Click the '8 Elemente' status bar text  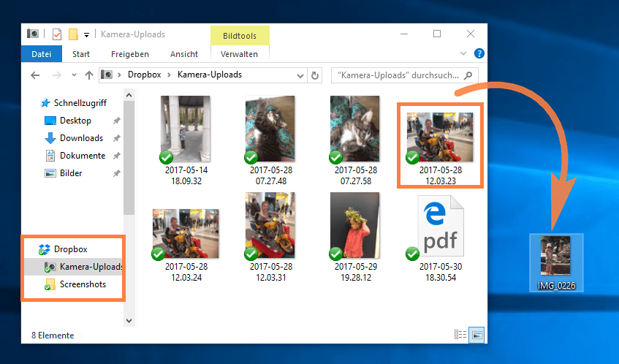pos(53,335)
